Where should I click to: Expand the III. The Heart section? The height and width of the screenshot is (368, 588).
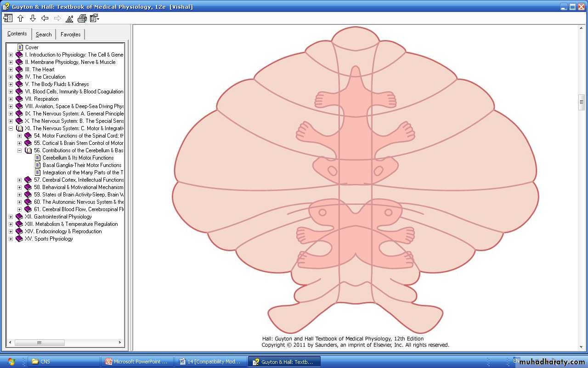(11, 69)
